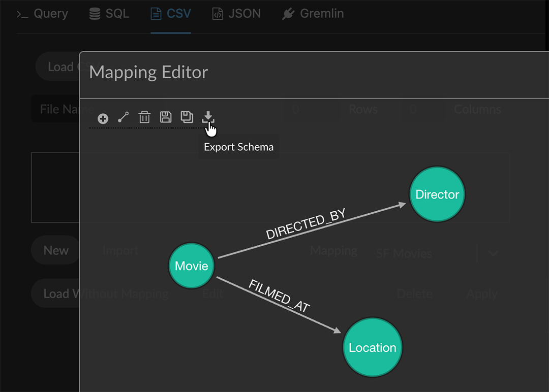Export the schema with the download icon

[207, 117]
